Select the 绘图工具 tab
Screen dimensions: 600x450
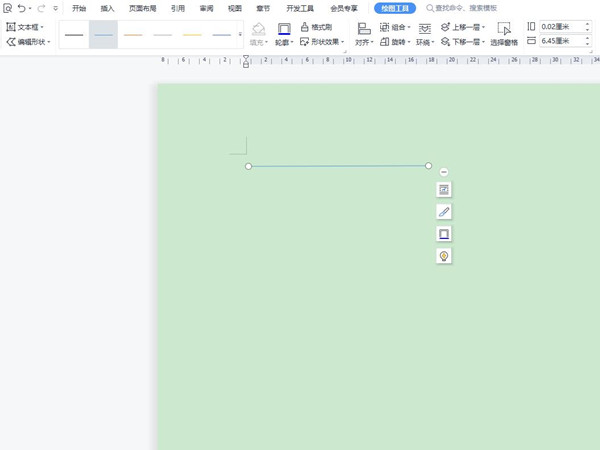coord(395,8)
